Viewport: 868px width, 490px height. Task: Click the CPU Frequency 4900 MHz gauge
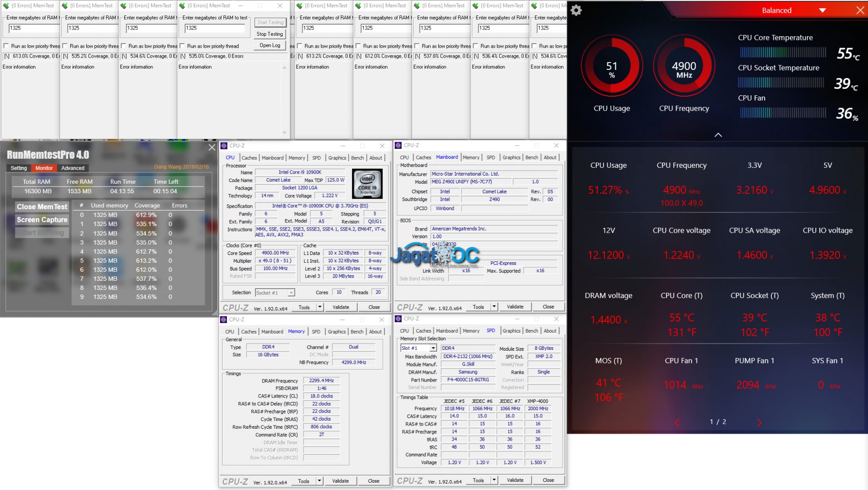tap(684, 66)
